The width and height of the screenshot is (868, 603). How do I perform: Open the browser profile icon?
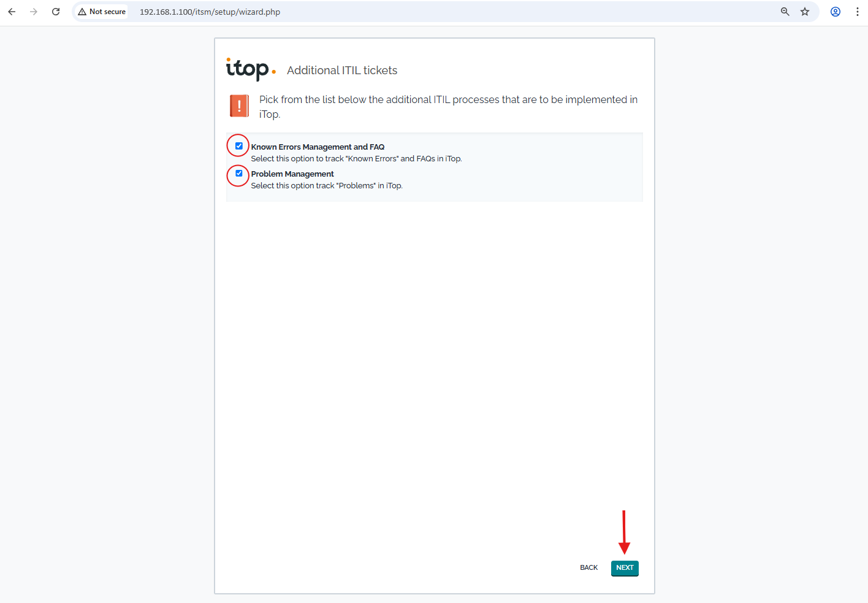[836, 12]
